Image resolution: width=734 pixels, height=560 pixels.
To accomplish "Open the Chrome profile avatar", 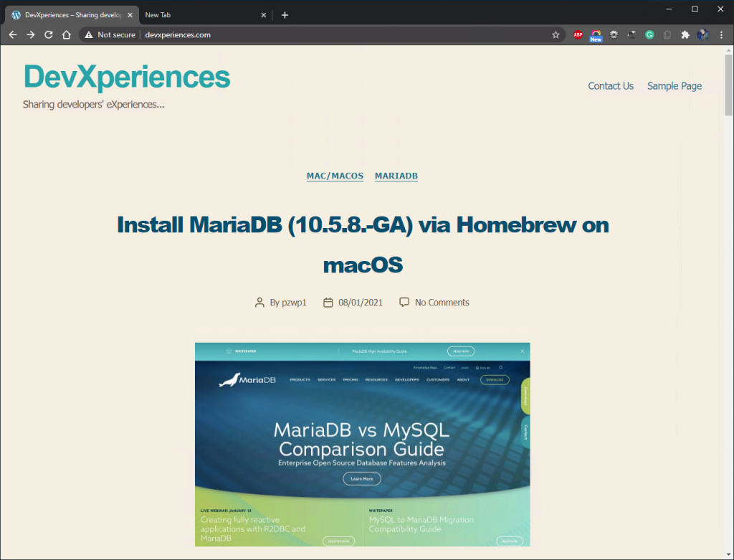I will coord(702,34).
